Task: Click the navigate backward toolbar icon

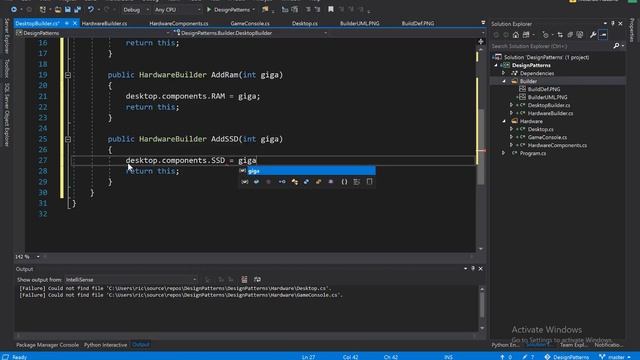Action: [x=13, y=9]
